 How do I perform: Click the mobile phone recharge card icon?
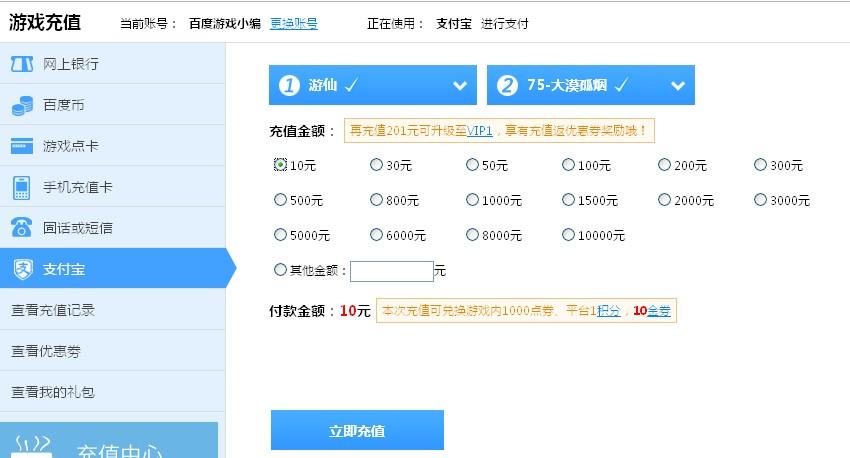(22, 188)
